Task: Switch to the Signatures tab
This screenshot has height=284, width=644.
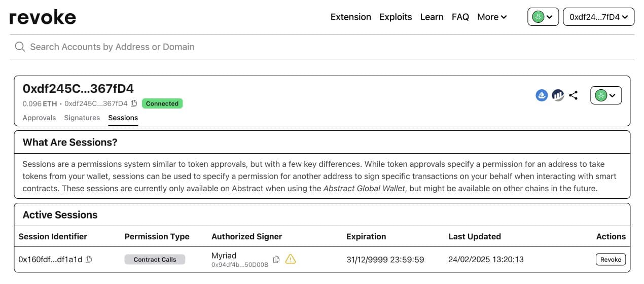Action: (82, 118)
